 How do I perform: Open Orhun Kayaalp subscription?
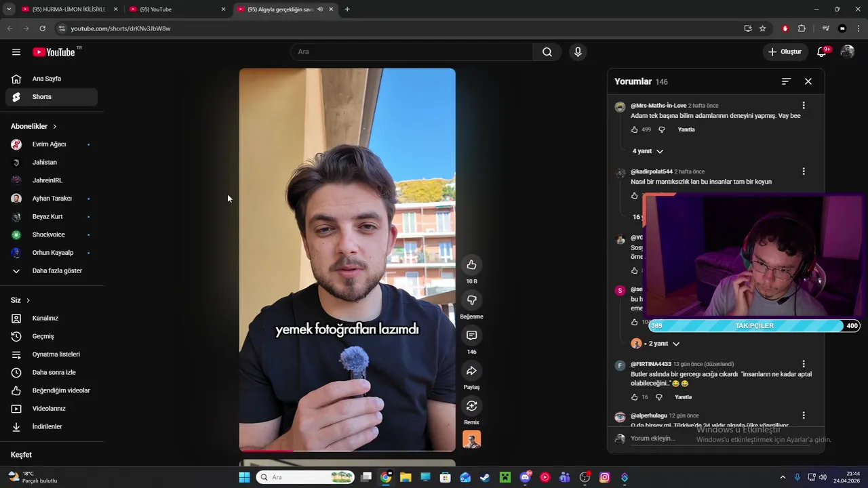click(52, 253)
